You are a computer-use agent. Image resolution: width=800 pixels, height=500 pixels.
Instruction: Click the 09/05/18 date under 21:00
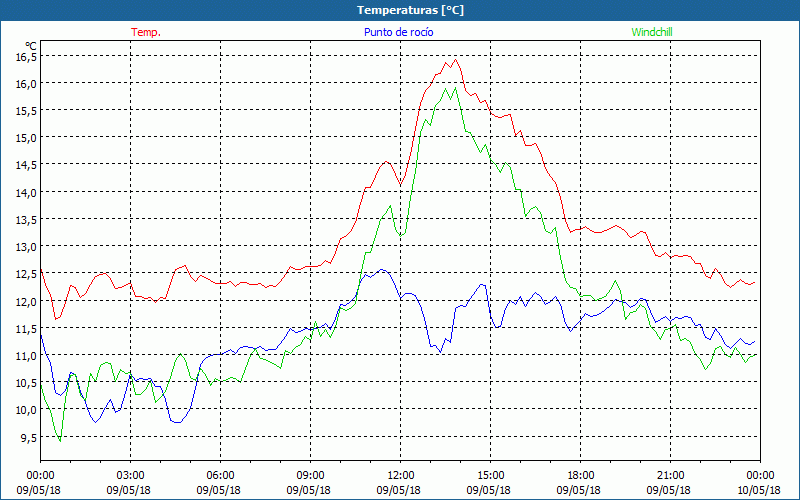[x=668, y=490]
